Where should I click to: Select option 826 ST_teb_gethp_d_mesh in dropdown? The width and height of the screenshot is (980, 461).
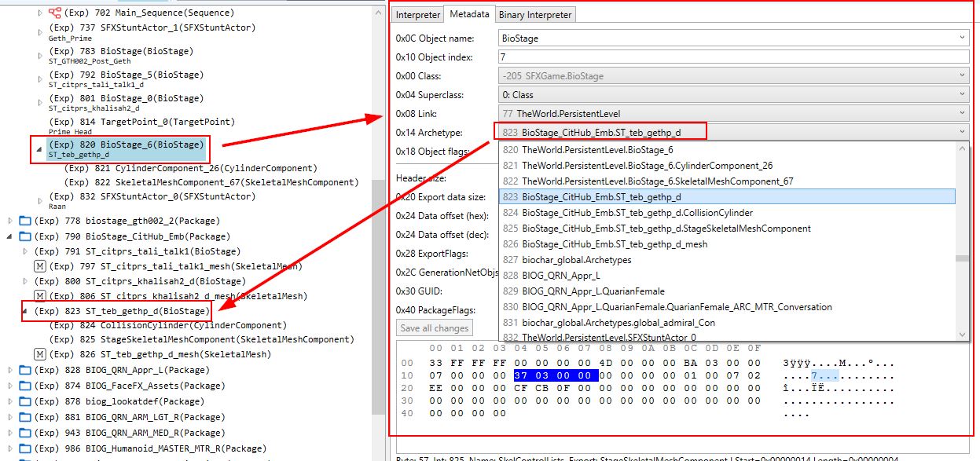tap(728, 244)
